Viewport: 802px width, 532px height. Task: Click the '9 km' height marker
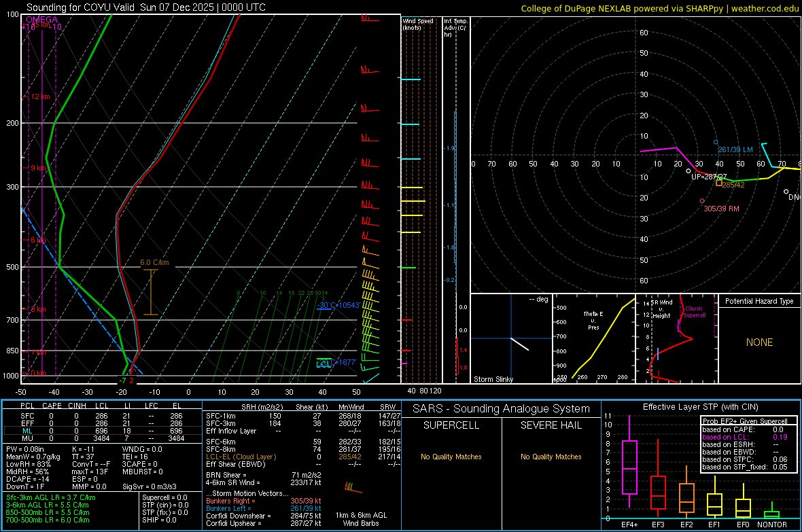pyautogui.click(x=37, y=168)
